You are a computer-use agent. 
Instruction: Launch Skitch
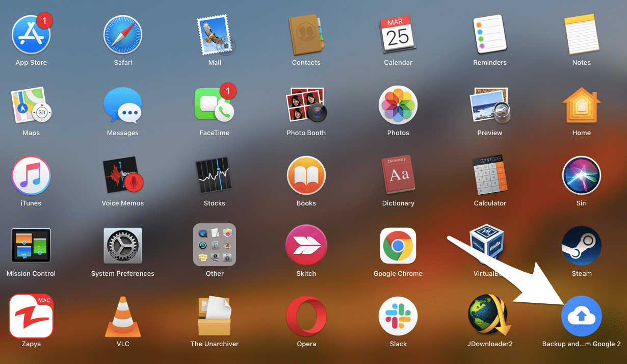coord(306,245)
